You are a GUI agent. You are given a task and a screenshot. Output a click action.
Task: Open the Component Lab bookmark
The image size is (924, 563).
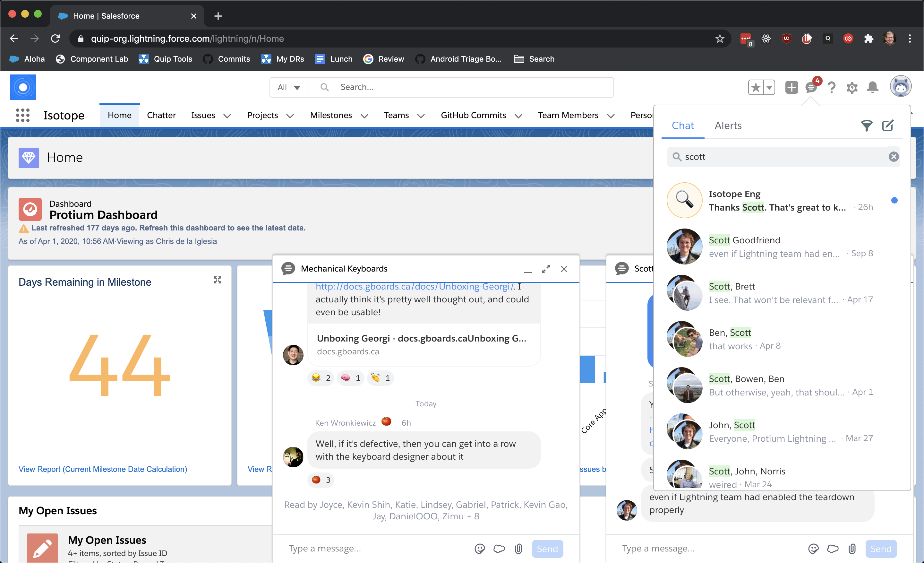[x=92, y=59]
